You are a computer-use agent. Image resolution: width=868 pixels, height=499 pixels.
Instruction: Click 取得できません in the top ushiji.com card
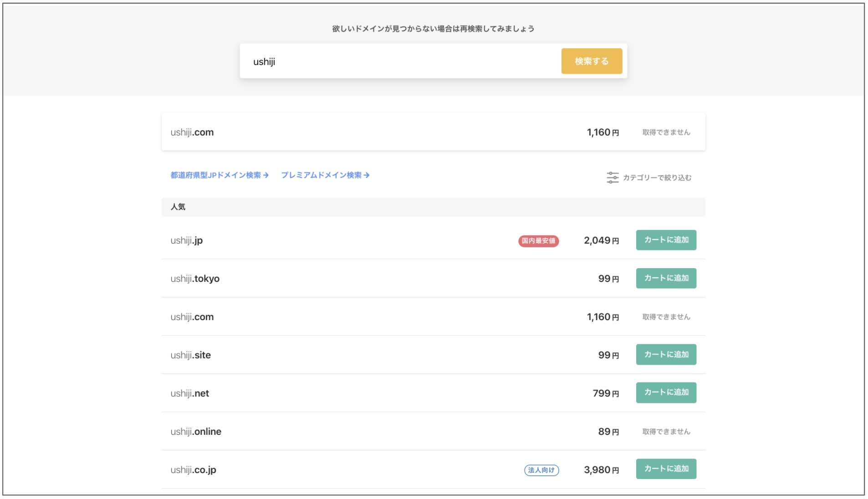tap(666, 132)
